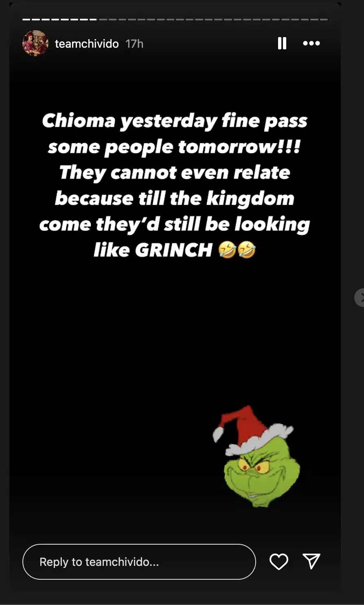364x605 pixels.
Task: Click the laughing emojis after GRINCH
Action: pos(237,250)
